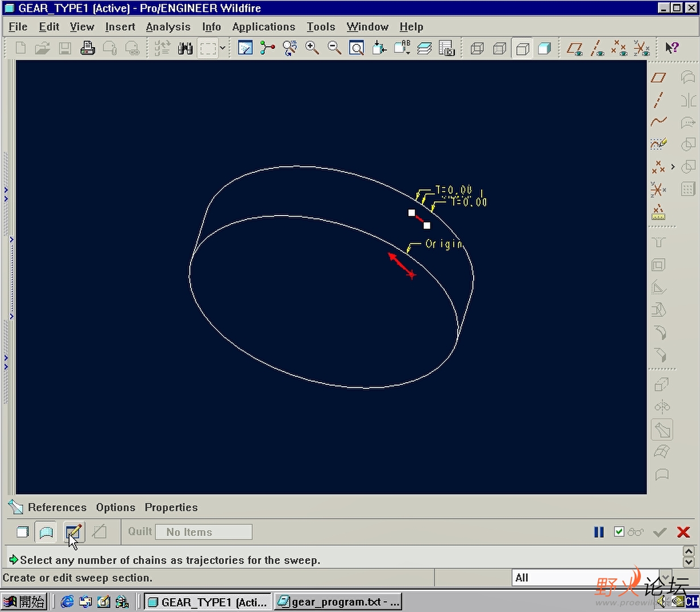Open the All selection filter dropdown
Image resolution: width=700 pixels, height=612 pixels.
pos(665,577)
